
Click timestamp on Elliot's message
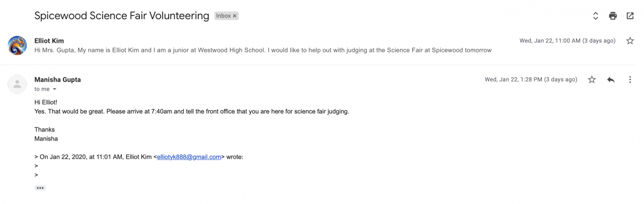pyautogui.click(x=567, y=41)
